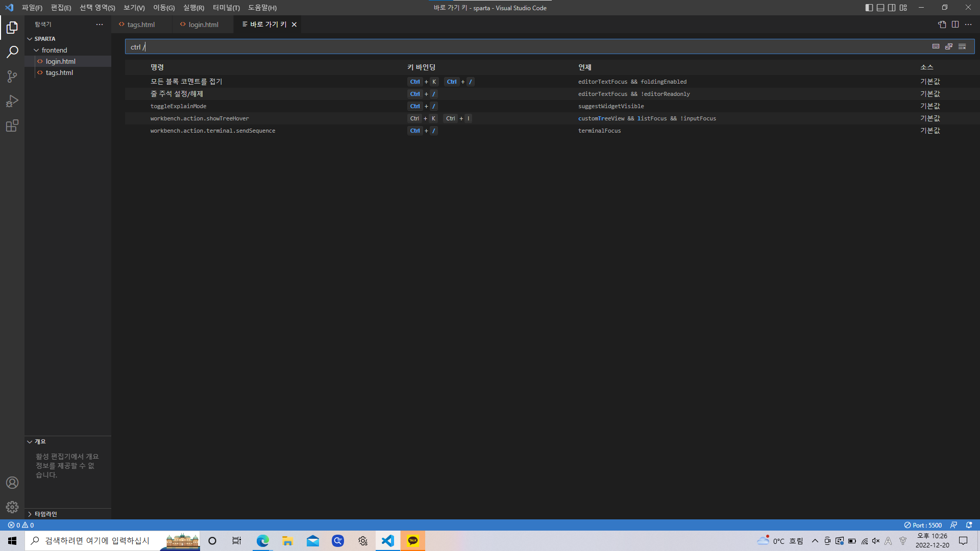Screen dimensions: 980x551
Task: Open tags.html in the explorer tree
Action: click(x=68, y=72)
